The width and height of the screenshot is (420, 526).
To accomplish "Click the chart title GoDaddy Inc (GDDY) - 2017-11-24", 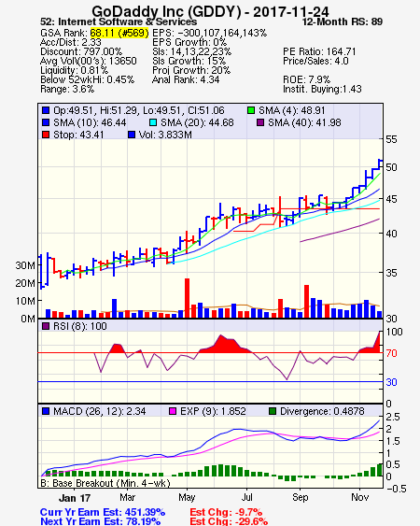I will (x=210, y=12).
